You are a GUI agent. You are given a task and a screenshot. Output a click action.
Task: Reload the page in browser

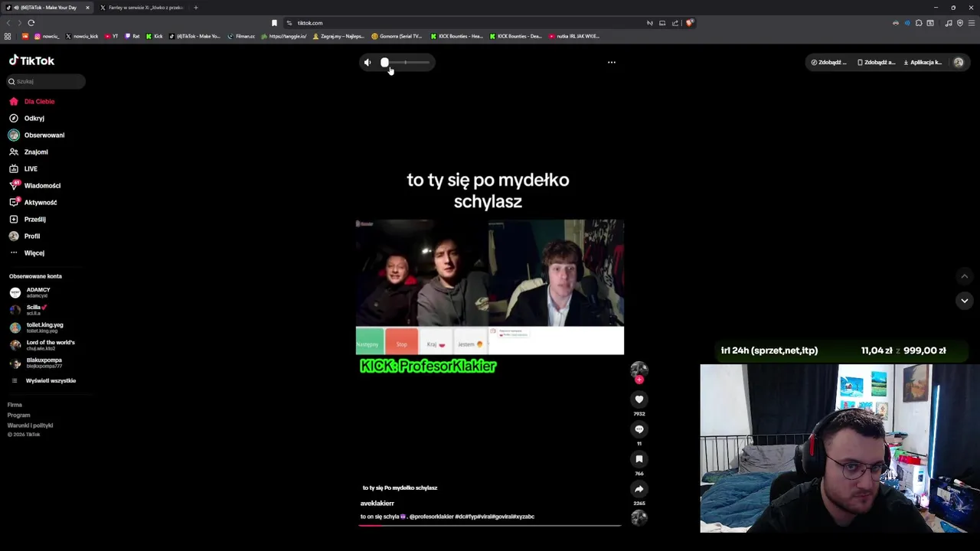point(31,23)
